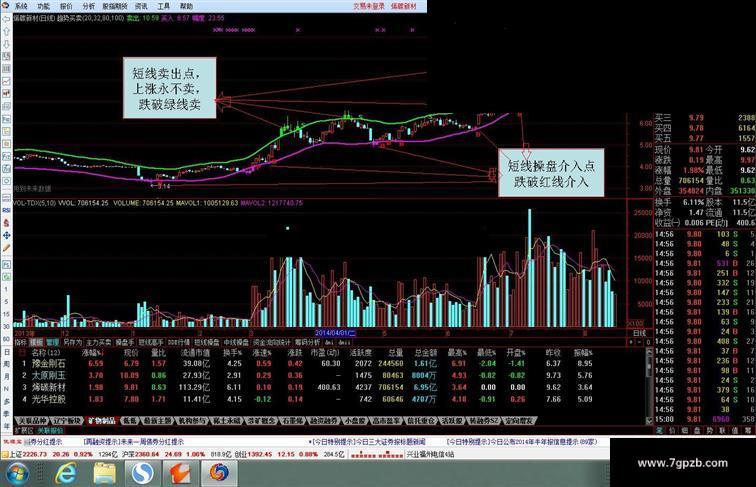Image resolution: width=756 pixels, height=487 pixels.
Task: Click the 2014/04/01 date marker on timeline
Action: click(x=335, y=333)
